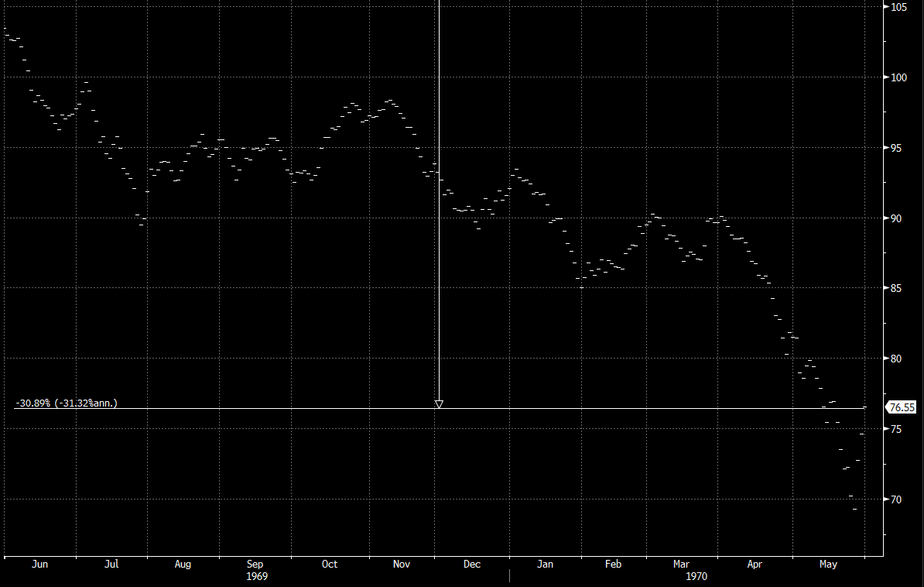Click the Mar month label
Image resolution: width=924 pixels, height=587 pixels.
point(681,564)
